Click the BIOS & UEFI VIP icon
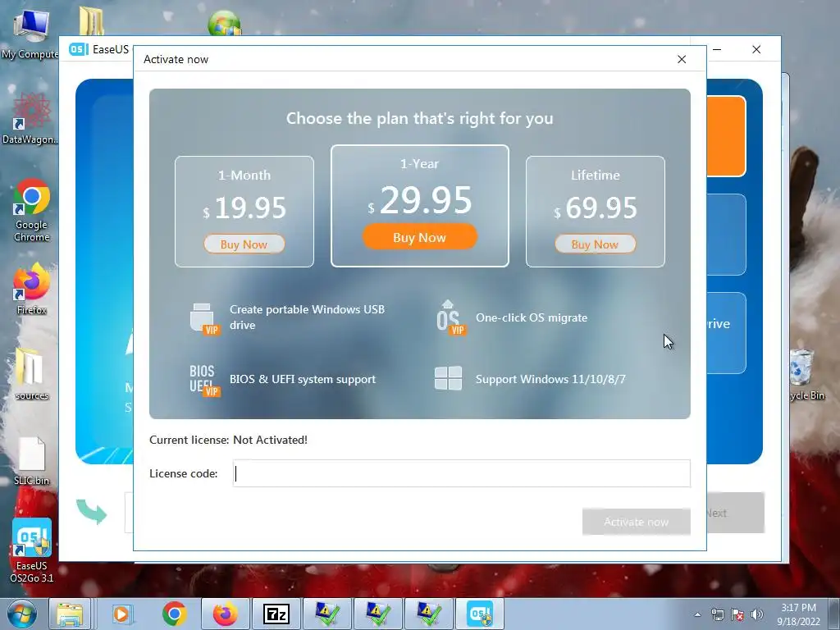 [x=204, y=381]
